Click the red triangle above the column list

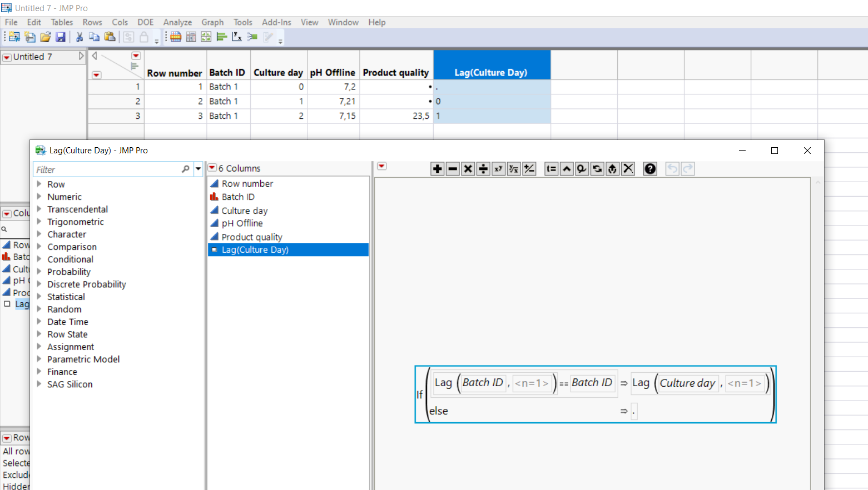tap(212, 167)
